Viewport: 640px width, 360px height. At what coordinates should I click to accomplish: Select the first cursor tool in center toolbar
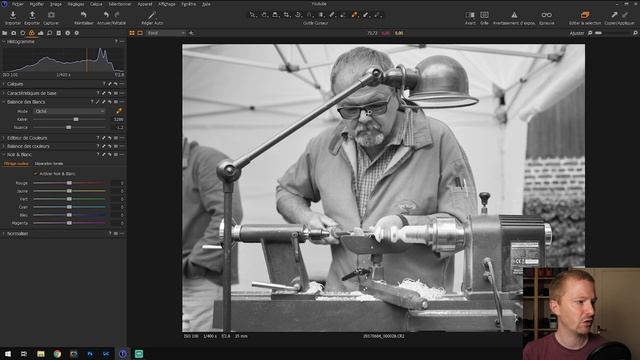tap(253, 15)
